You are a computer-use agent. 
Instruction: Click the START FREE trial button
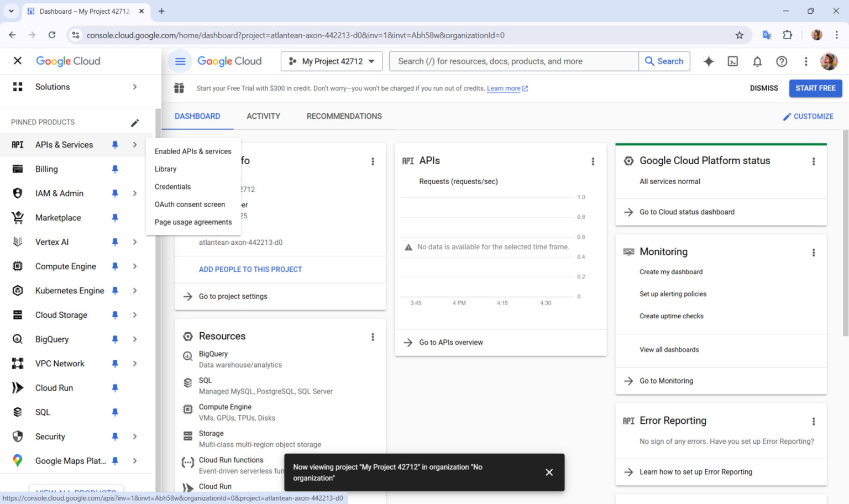(815, 88)
